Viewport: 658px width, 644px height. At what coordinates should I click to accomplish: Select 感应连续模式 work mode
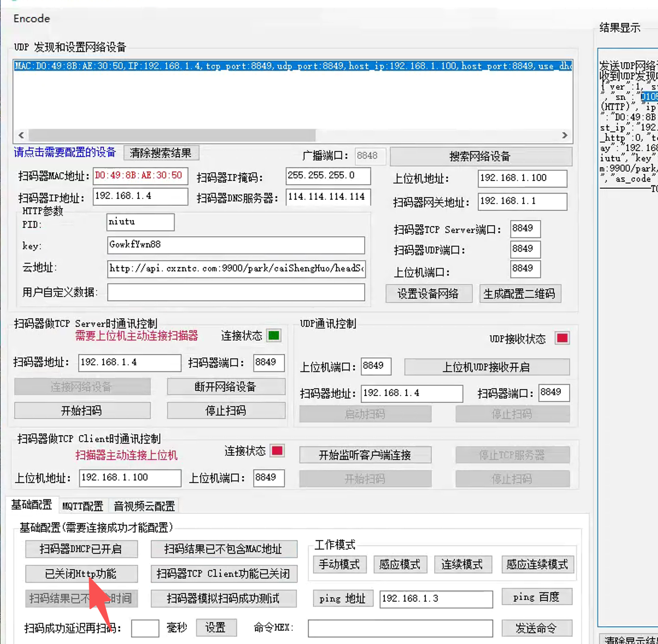click(537, 564)
